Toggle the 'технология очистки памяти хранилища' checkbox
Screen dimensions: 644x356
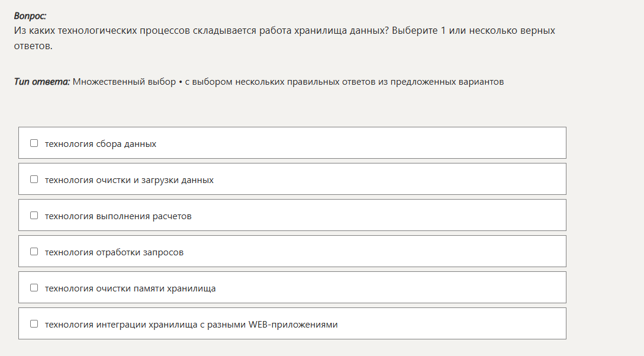click(34, 288)
